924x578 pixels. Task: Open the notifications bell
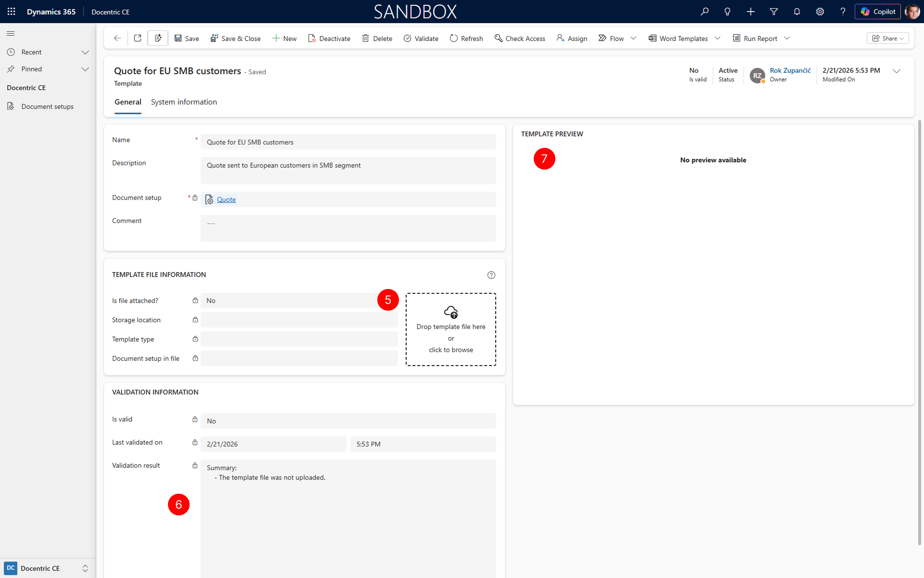797,12
